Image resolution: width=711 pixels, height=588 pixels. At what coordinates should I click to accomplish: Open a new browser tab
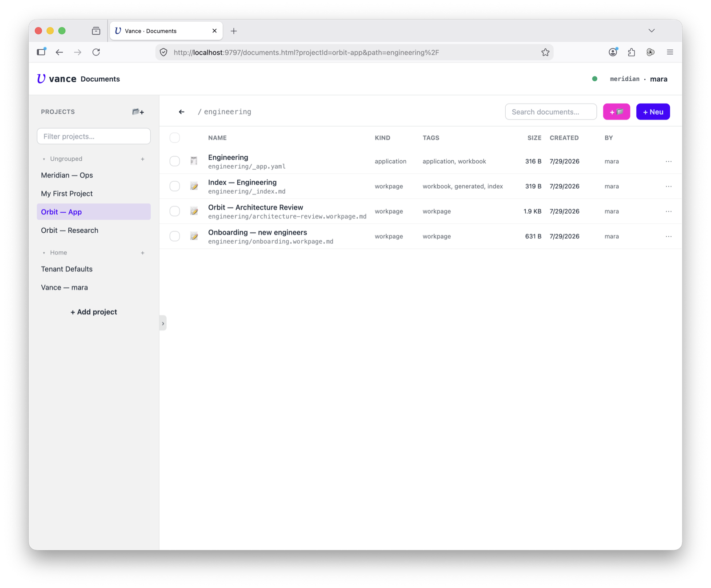pos(234,31)
